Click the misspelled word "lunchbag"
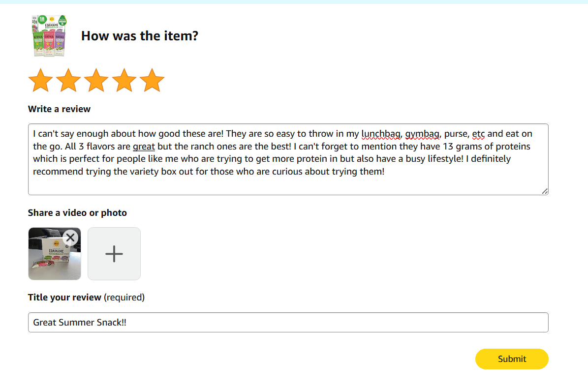 (381, 134)
